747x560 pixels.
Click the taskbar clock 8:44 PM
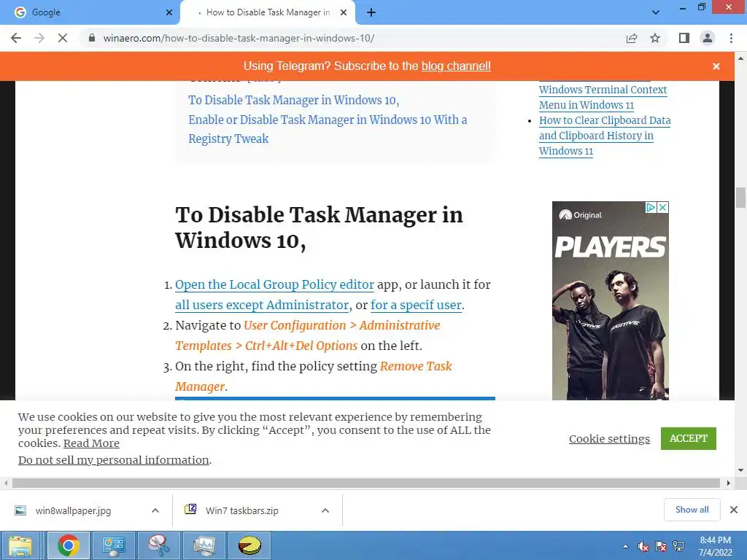(715, 546)
